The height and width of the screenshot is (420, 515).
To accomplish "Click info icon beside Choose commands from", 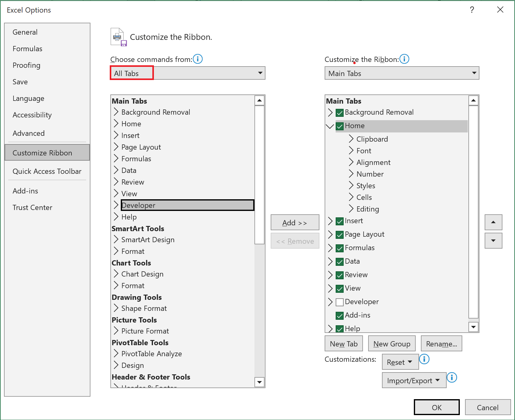I will pyautogui.click(x=198, y=59).
